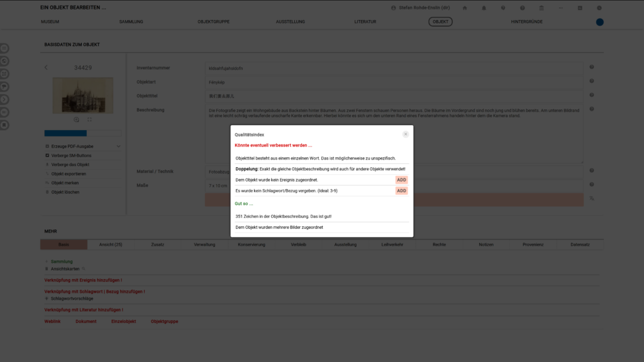Click the zoom-in icon under the thumbnail
The image size is (644, 362).
[76, 119]
